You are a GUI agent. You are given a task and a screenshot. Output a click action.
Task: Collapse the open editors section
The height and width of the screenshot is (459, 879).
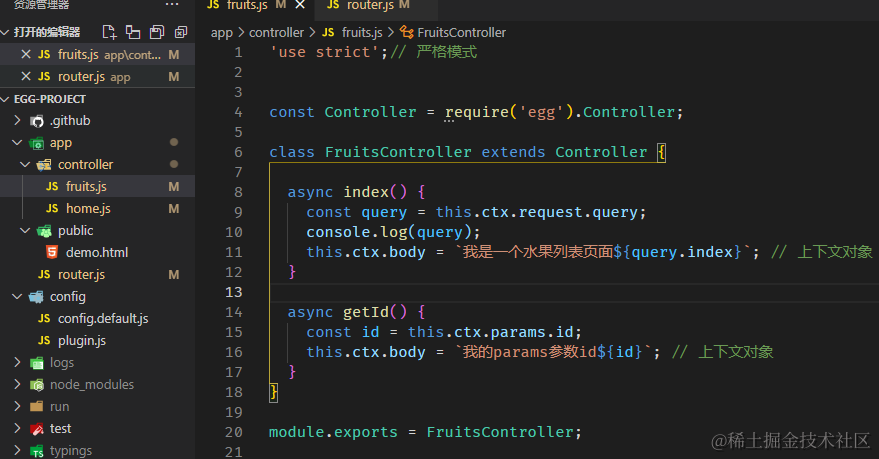[x=5, y=33]
